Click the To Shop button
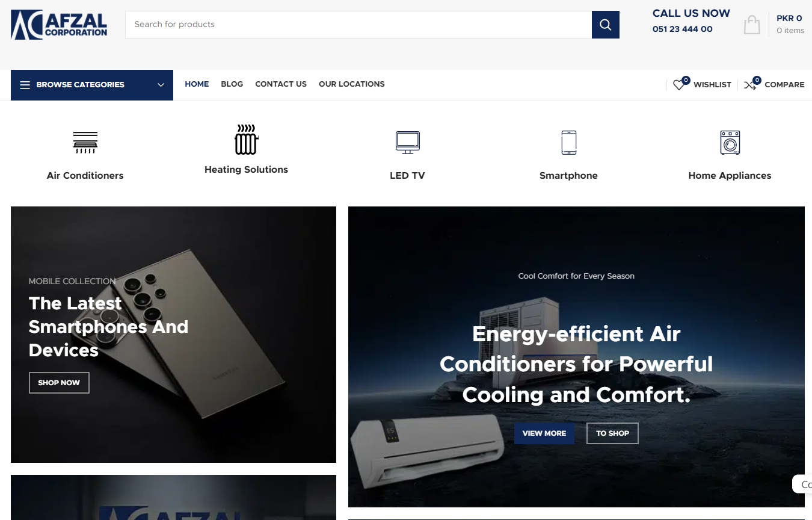The height and width of the screenshot is (520, 812). click(x=612, y=433)
